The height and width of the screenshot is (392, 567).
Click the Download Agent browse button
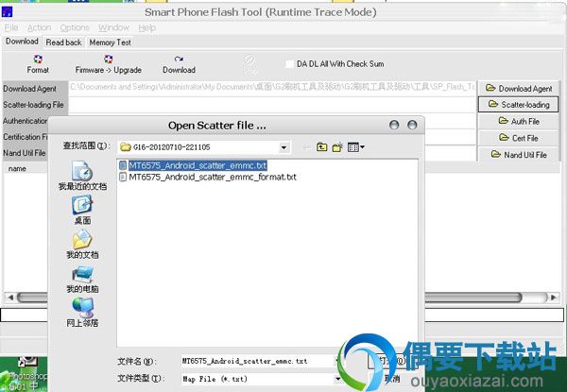tap(519, 88)
